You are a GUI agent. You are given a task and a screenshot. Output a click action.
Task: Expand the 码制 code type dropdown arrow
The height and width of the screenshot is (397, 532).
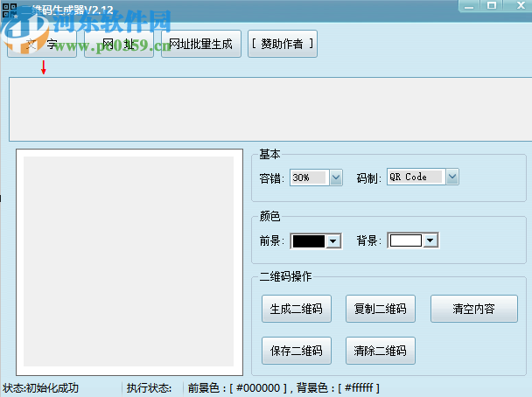[452, 177]
